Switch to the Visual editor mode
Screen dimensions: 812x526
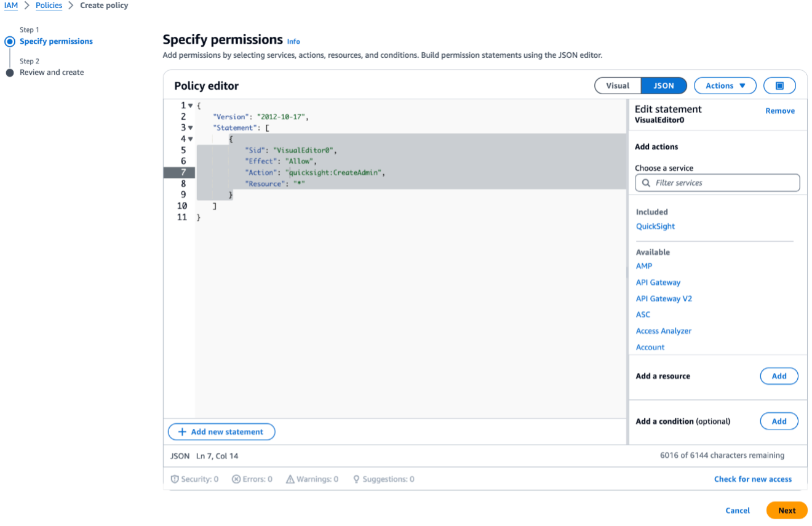[618, 86]
